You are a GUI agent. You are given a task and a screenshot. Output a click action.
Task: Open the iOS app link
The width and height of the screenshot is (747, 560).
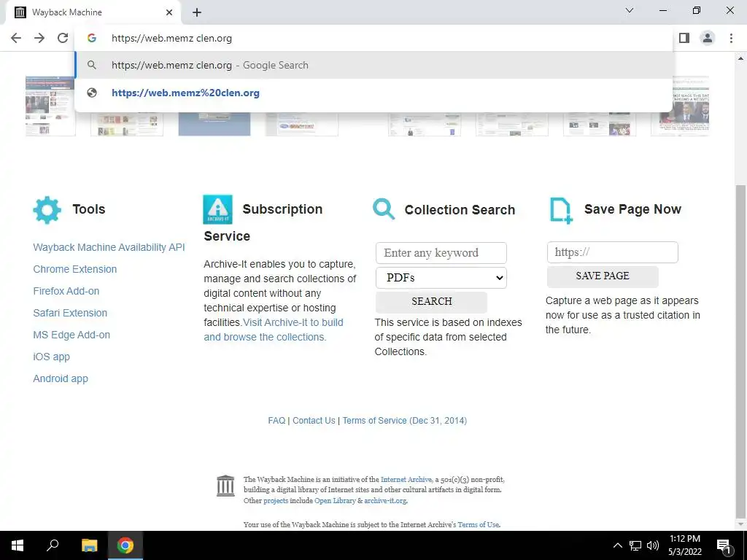52,357
